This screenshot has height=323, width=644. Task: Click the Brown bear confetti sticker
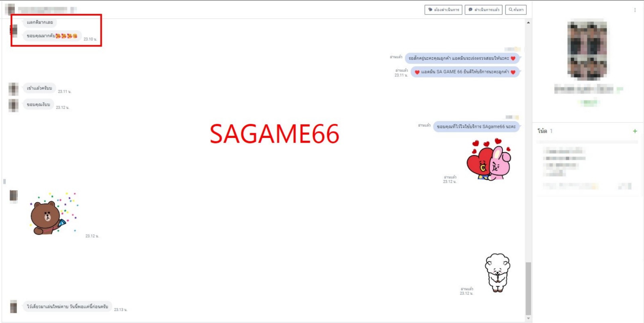[53, 214]
